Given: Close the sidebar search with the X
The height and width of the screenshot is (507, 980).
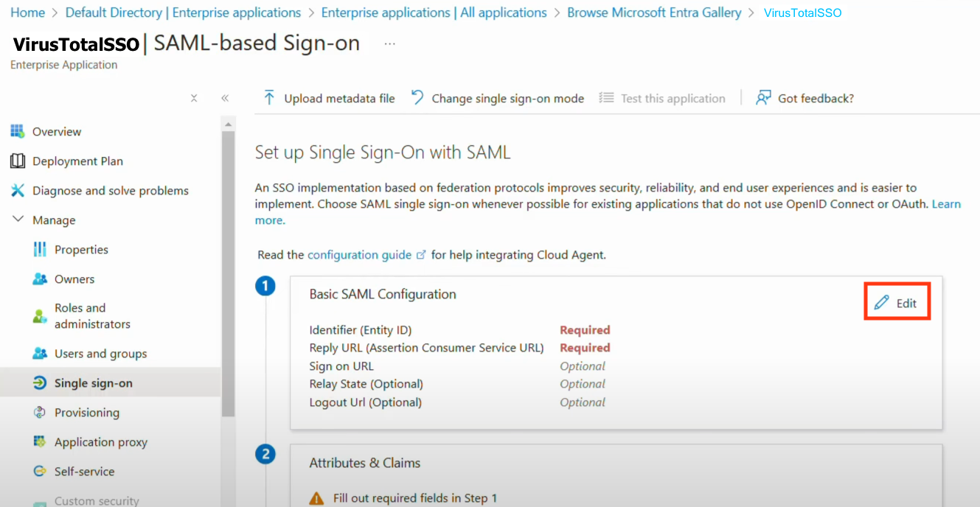Looking at the screenshot, I should click(194, 98).
